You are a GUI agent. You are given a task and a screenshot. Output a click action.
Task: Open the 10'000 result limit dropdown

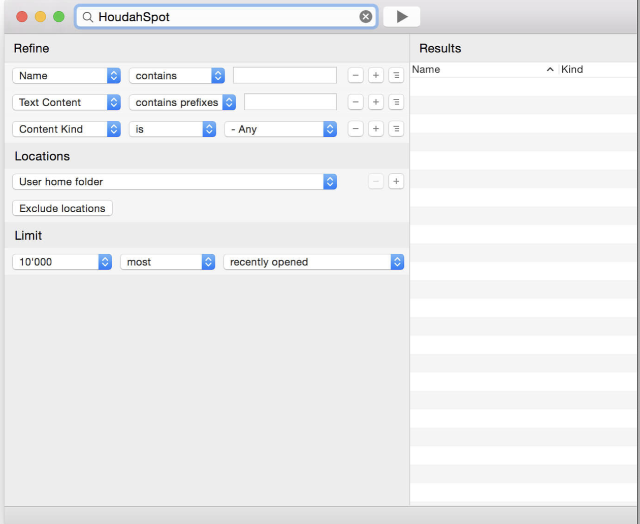pyautogui.click(x=62, y=261)
